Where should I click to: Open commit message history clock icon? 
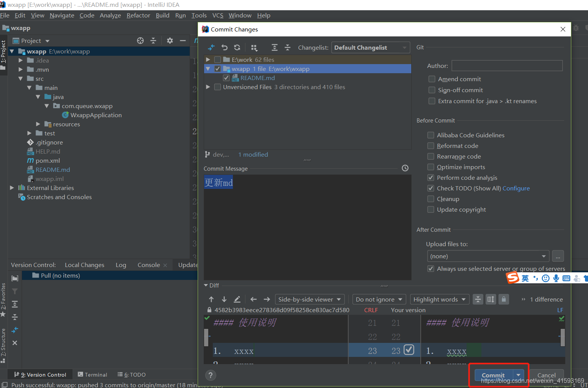pyautogui.click(x=405, y=168)
